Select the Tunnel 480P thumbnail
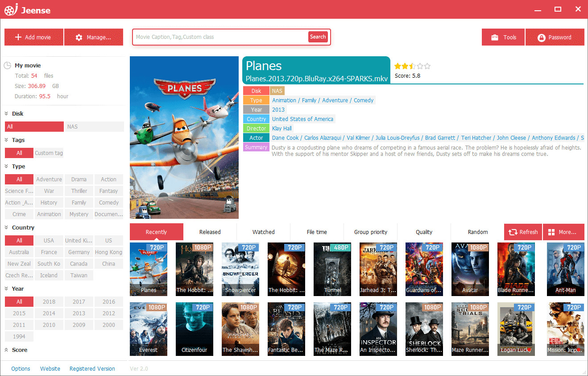Image resolution: width=588 pixels, height=376 pixels. pyautogui.click(x=332, y=269)
